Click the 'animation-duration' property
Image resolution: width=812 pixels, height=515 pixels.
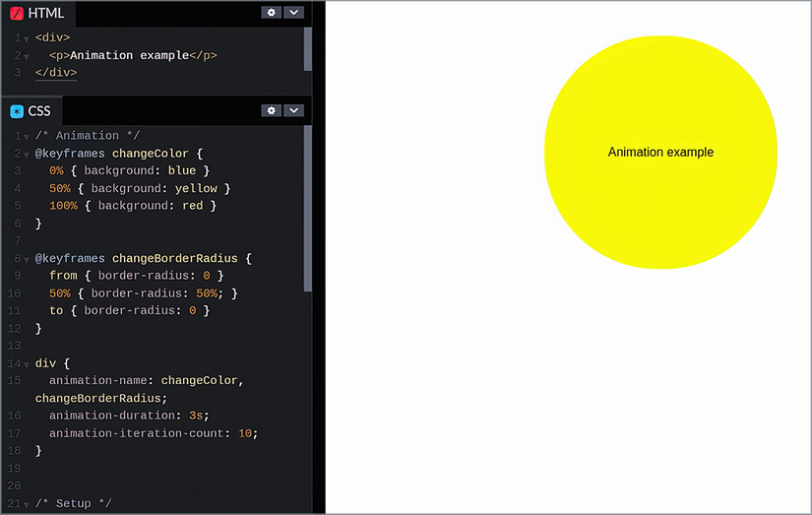click(112, 416)
